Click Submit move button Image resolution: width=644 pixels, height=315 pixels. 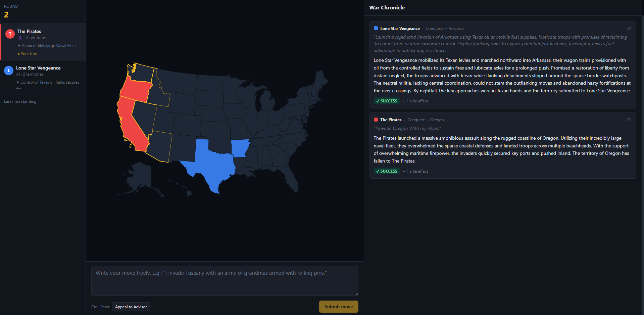(339, 307)
